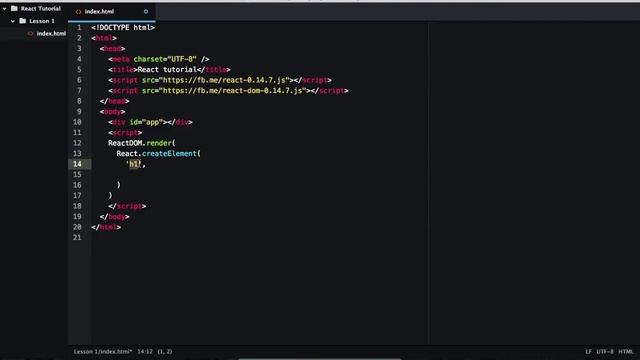The height and width of the screenshot is (360, 640).
Task: Click the <script> tag on line 11
Action: coord(125,133)
